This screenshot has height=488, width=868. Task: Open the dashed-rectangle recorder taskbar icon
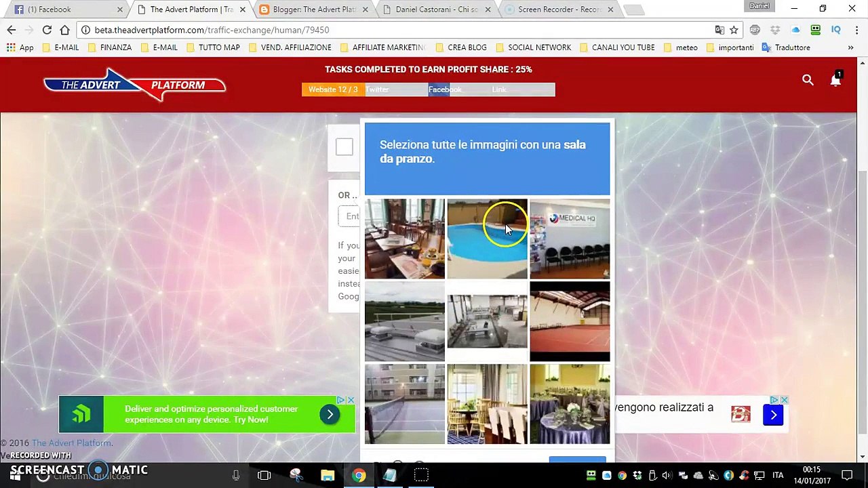(421, 475)
